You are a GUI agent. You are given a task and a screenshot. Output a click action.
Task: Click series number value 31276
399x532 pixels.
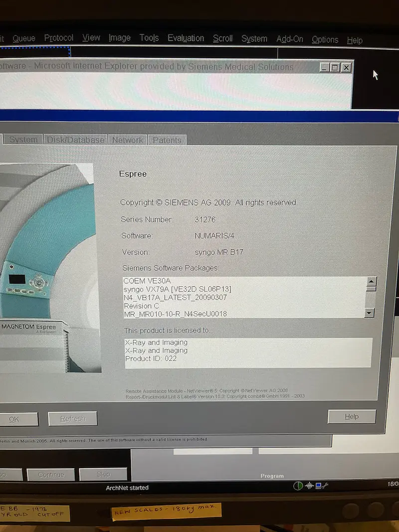click(205, 219)
